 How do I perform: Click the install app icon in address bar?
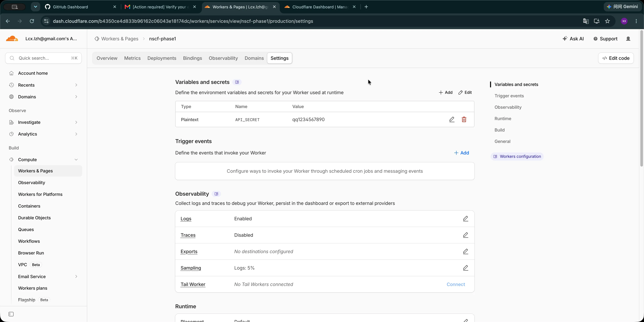click(x=597, y=21)
